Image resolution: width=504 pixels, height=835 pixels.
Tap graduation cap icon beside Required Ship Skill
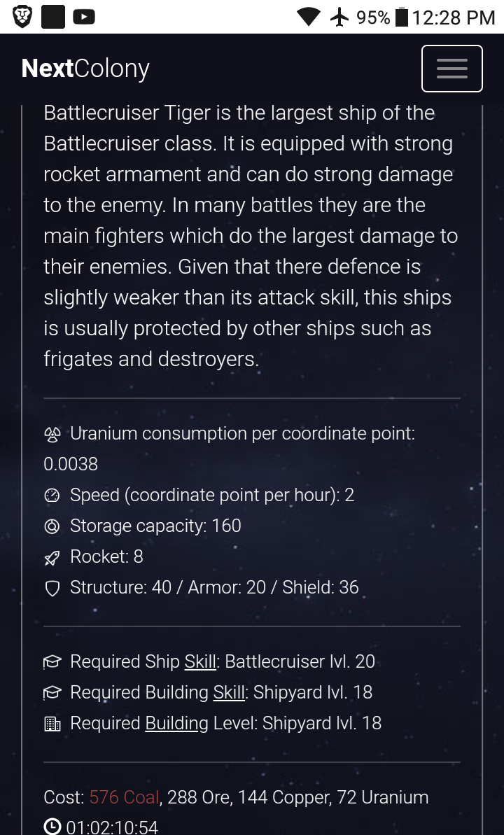coord(52,662)
